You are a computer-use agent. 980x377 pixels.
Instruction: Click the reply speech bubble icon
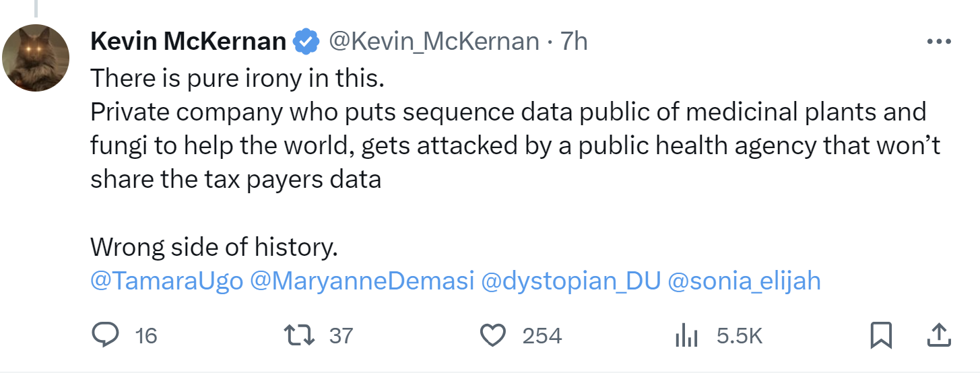point(105,335)
